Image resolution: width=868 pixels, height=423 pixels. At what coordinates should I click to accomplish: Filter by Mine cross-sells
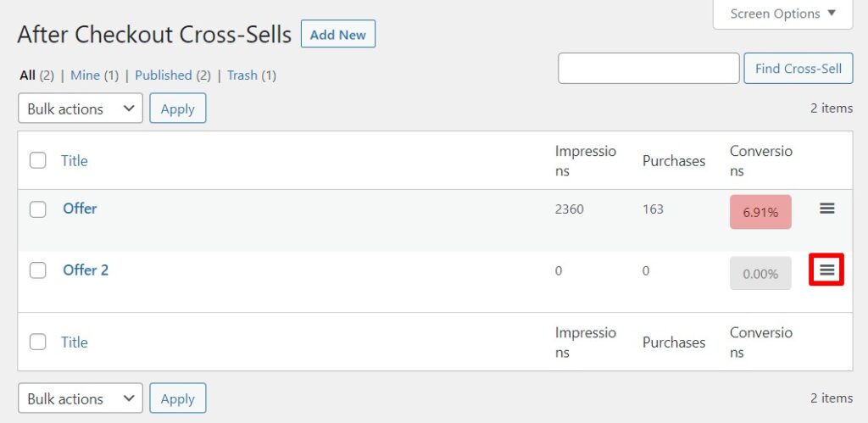click(85, 75)
